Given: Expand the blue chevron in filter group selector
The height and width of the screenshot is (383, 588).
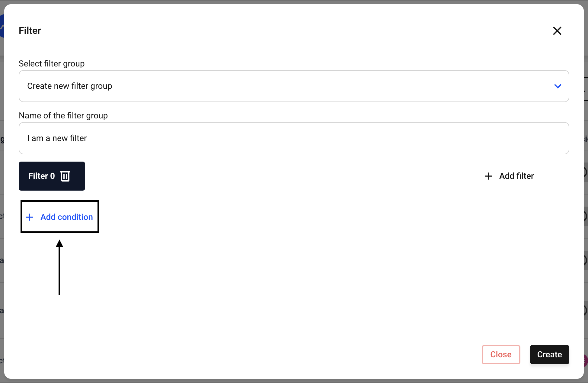Looking at the screenshot, I should coord(558,86).
